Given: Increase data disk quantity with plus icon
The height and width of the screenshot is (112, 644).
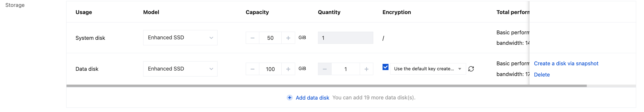Looking at the screenshot, I should [x=366, y=69].
